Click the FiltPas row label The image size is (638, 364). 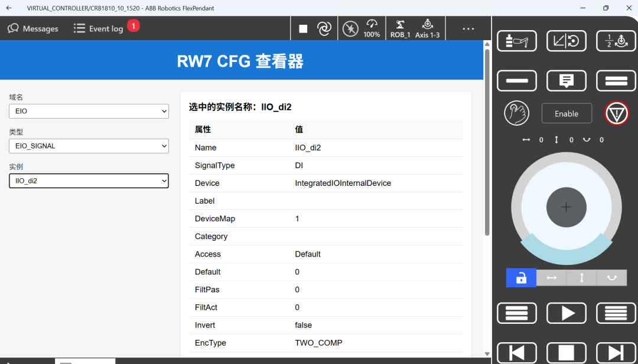click(207, 290)
